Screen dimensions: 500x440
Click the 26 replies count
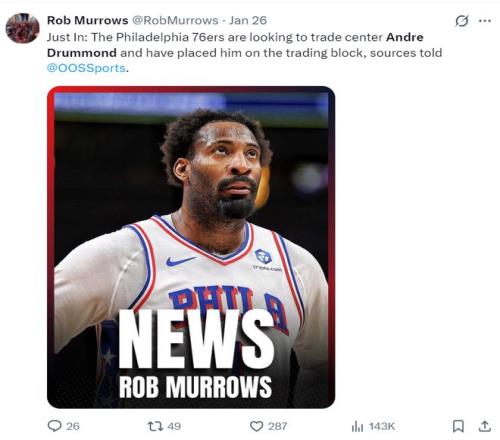[x=73, y=426]
